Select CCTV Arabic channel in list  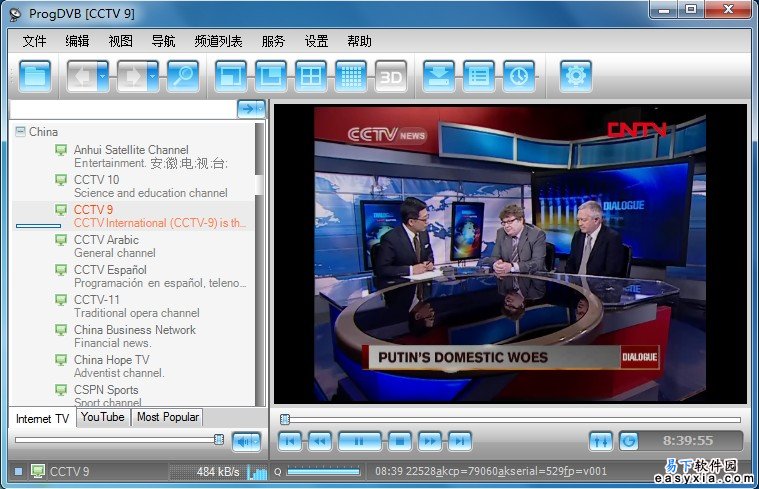click(x=106, y=240)
